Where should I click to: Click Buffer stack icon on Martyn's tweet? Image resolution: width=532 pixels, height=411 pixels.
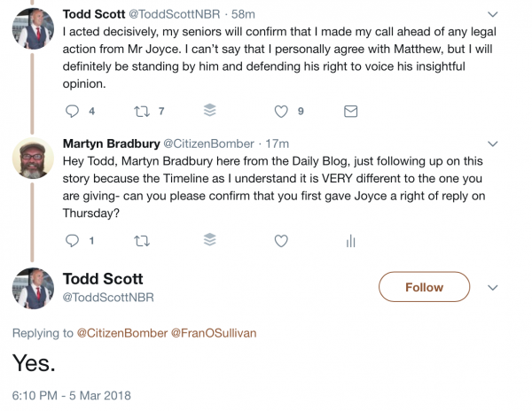(x=210, y=240)
